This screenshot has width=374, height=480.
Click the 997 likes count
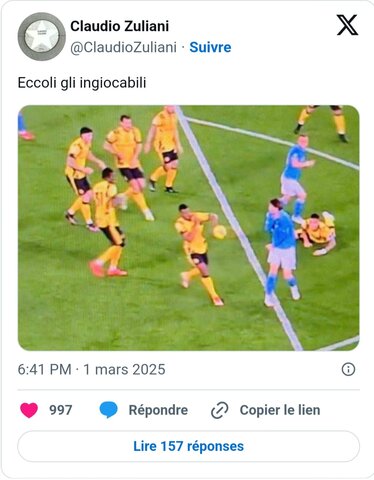[x=61, y=410]
